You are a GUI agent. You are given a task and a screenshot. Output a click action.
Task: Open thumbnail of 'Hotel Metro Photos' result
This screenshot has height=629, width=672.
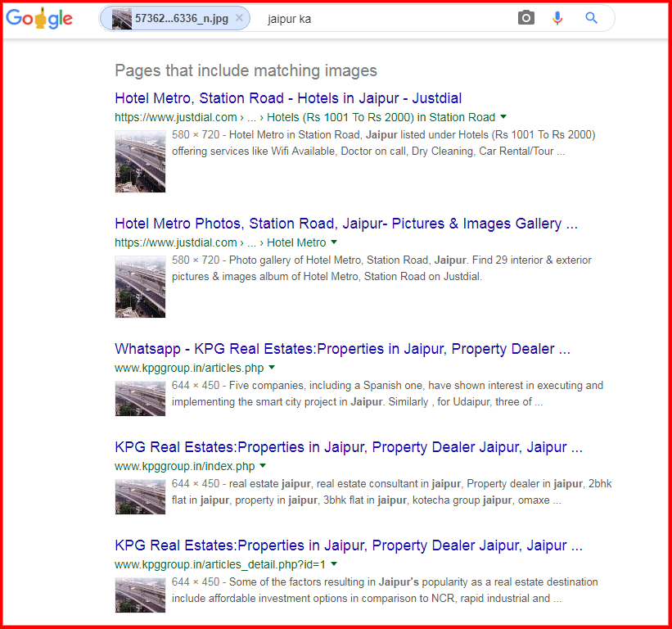tap(140, 287)
